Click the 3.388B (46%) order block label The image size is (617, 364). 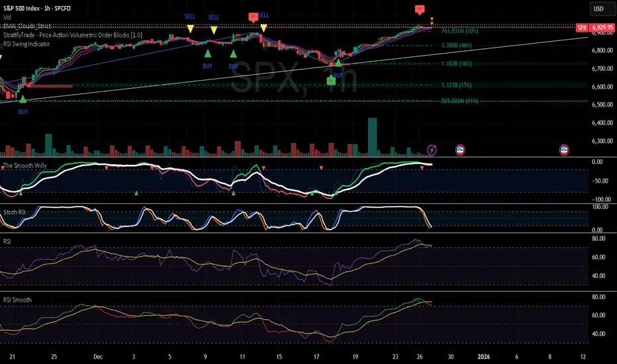[x=456, y=45]
